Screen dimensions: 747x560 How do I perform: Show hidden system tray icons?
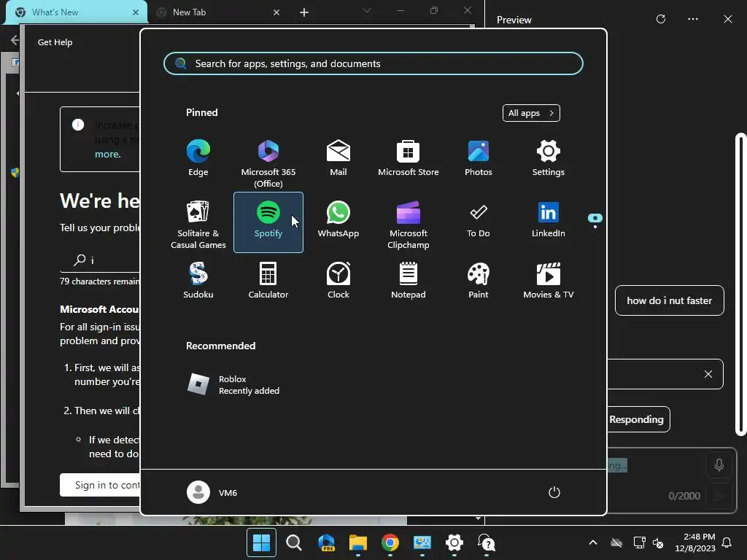click(593, 542)
